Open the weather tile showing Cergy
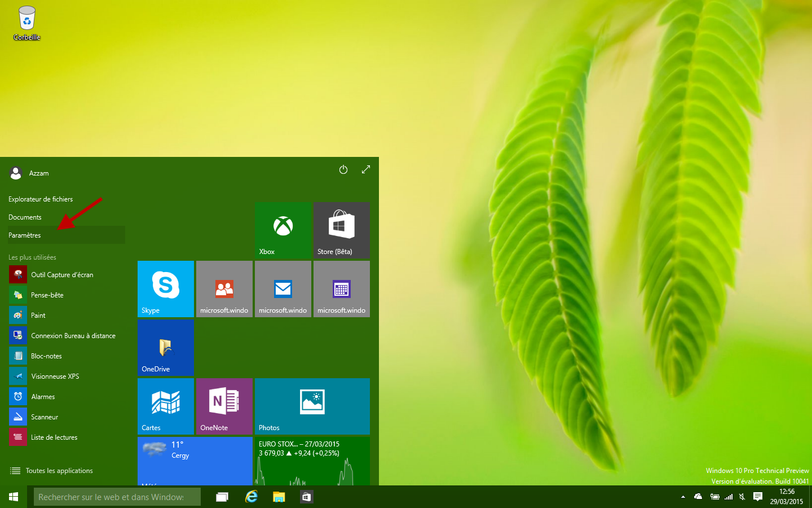 click(195, 461)
